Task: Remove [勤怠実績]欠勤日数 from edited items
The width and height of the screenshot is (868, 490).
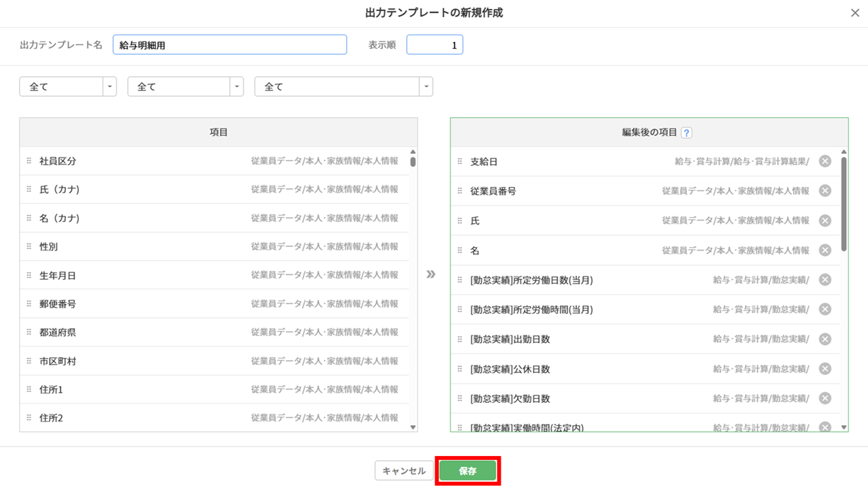Action: pyautogui.click(x=824, y=398)
